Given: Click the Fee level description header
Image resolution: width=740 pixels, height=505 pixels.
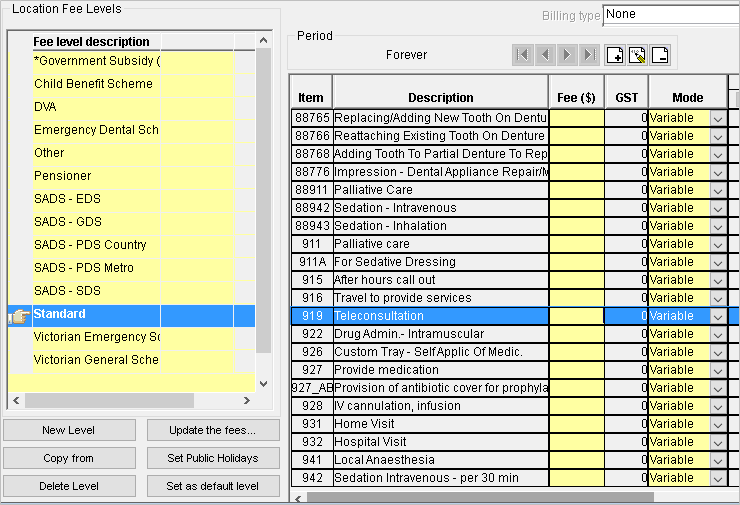Looking at the screenshot, I should (97, 42).
